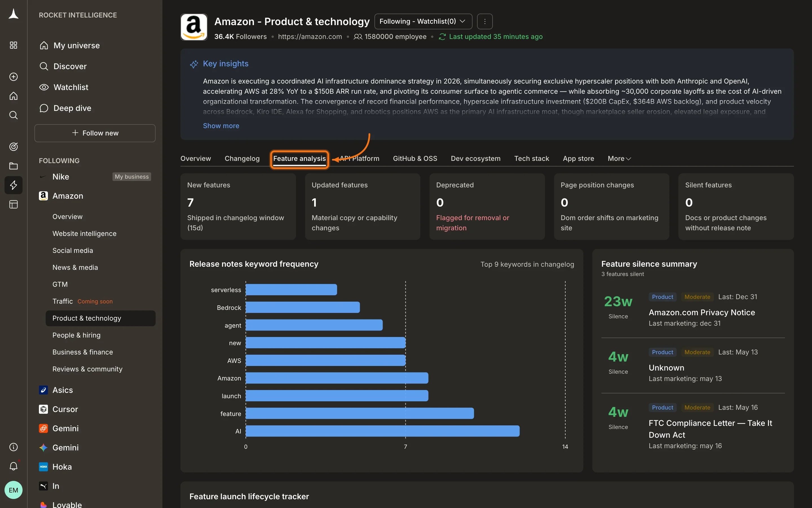Select the Feature analysis tab
This screenshot has width=812, height=508.
299,159
